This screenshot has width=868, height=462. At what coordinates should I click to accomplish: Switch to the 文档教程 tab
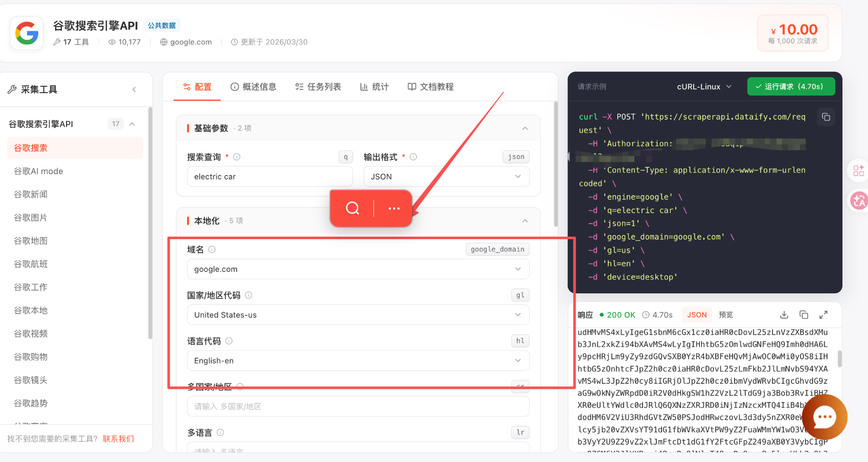click(x=430, y=87)
